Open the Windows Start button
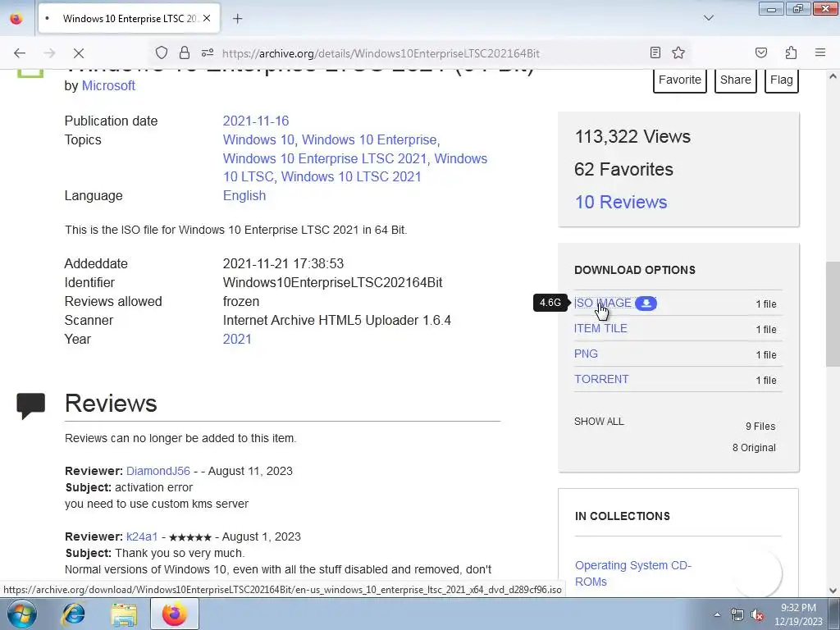840x630 pixels. coord(21,614)
